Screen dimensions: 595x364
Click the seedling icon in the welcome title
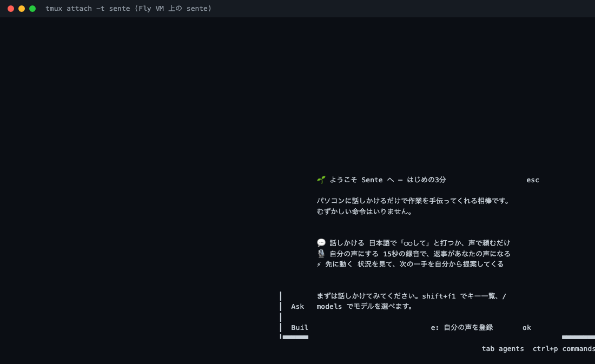pos(321,180)
